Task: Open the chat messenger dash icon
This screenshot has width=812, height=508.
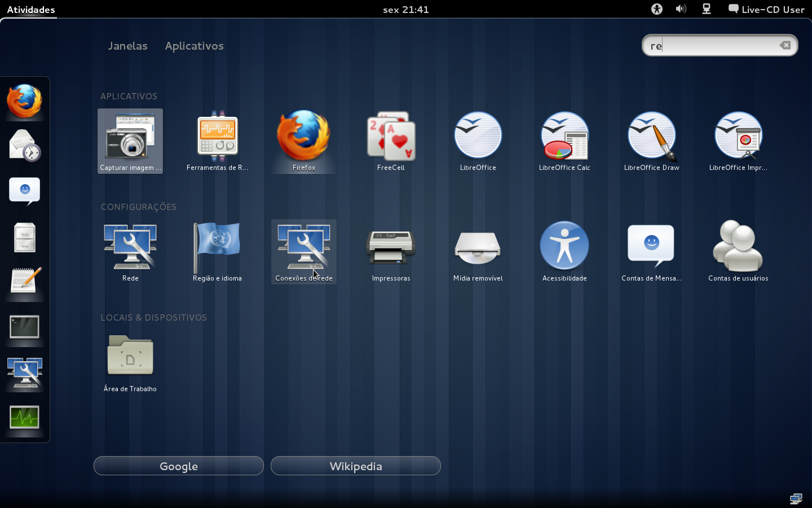Action: click(25, 191)
